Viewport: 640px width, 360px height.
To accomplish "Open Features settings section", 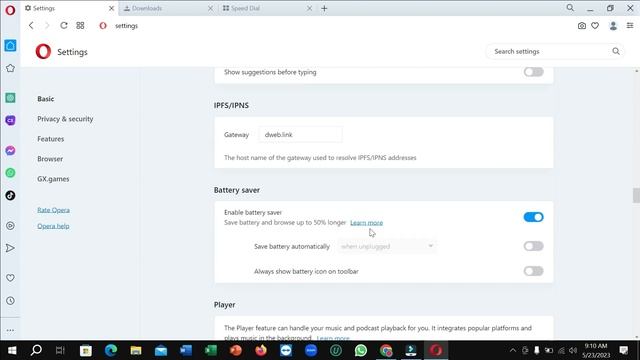I will click(x=51, y=139).
